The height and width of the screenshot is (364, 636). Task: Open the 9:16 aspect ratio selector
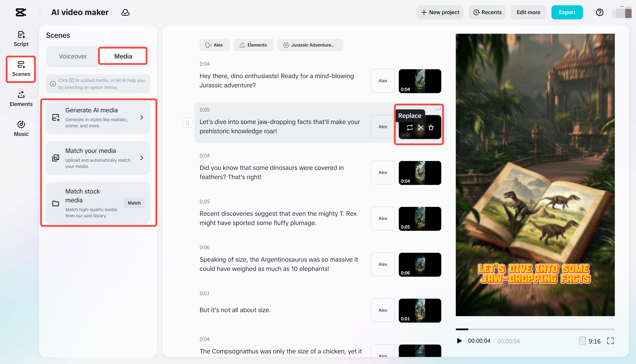click(590, 341)
